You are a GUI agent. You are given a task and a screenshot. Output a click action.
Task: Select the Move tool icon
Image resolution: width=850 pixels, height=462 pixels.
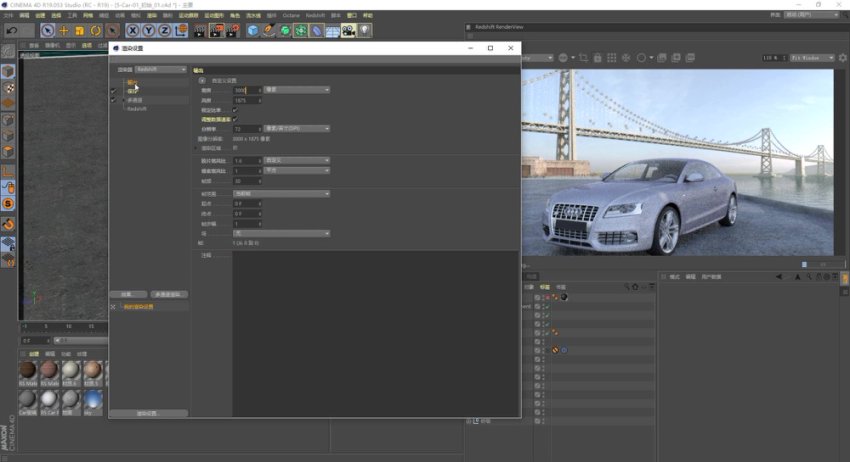(x=62, y=31)
